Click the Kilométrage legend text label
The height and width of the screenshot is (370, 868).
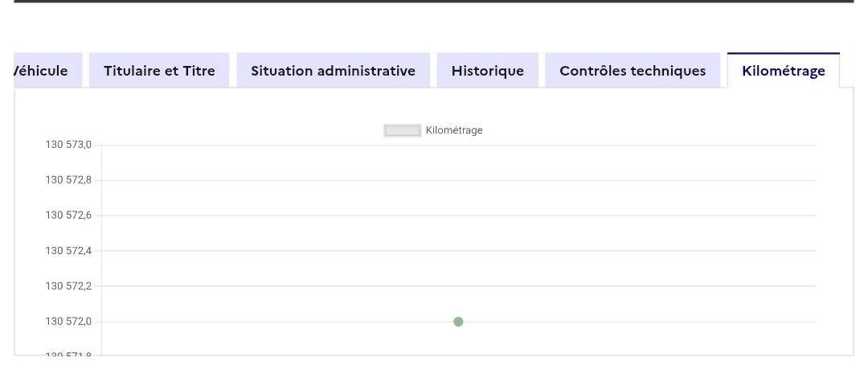[x=454, y=130]
